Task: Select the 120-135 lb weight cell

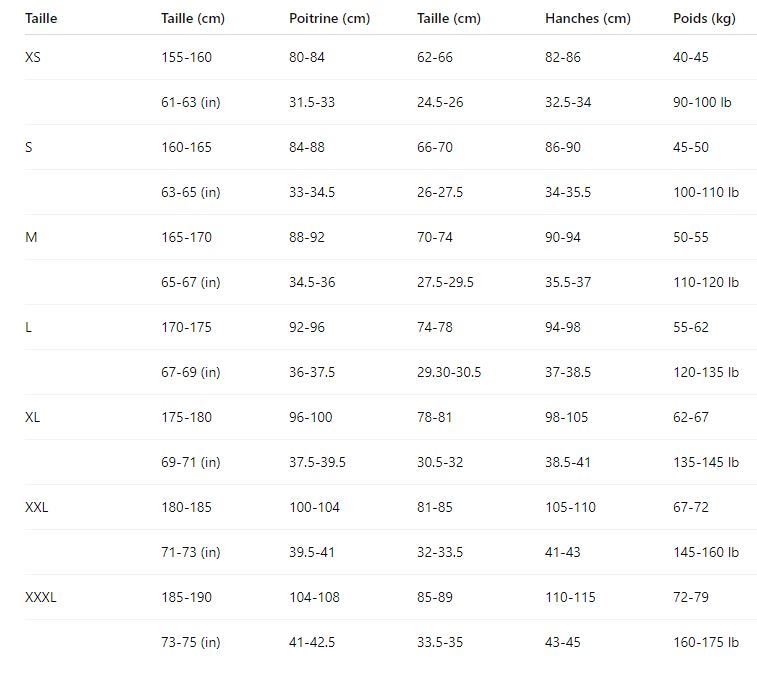Action: click(x=706, y=372)
